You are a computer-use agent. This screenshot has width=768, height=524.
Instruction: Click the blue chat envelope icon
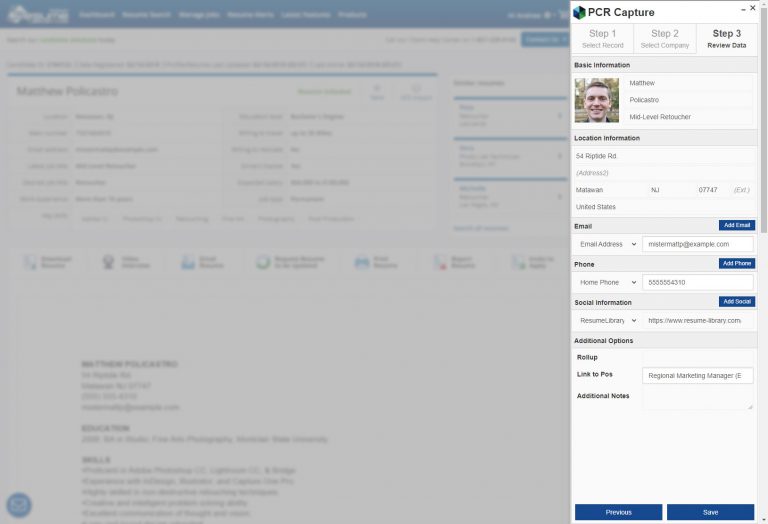[19, 505]
